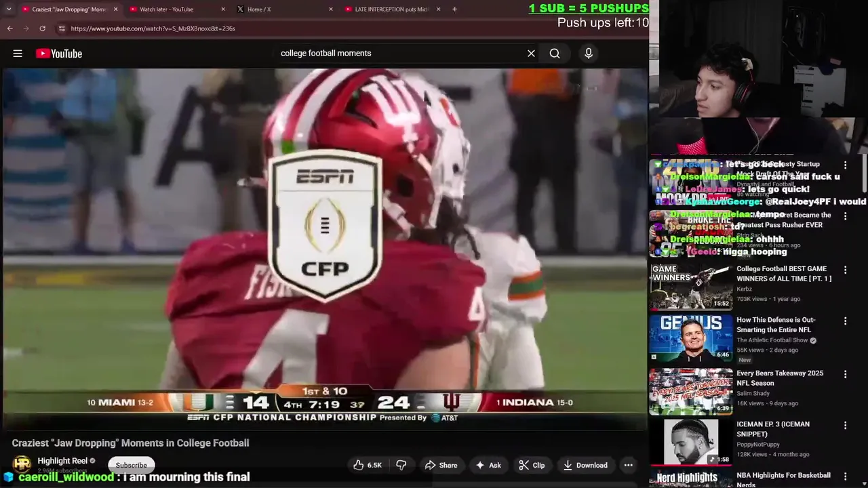Screen dimensions: 868x488
Task: Click the browser forward arrow
Action: click(x=26, y=28)
